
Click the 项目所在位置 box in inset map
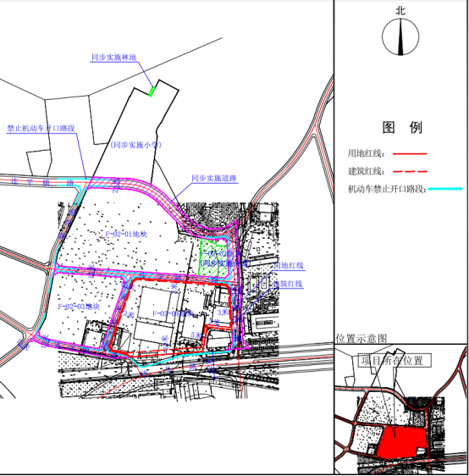tap(395, 361)
